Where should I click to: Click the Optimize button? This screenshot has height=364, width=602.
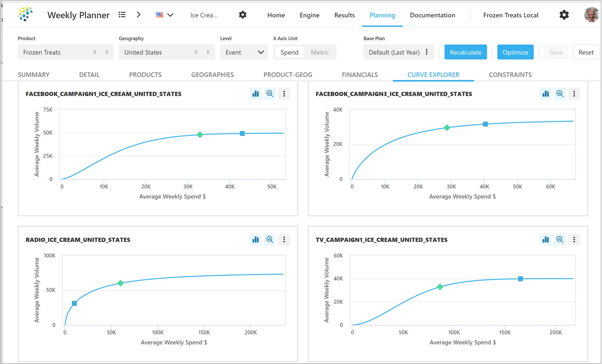click(x=515, y=52)
